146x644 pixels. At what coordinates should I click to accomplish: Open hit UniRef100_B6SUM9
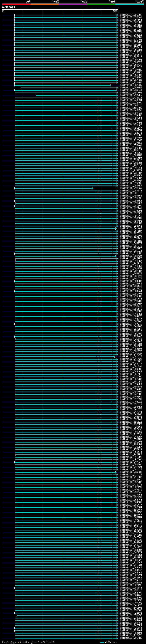point(131,30)
